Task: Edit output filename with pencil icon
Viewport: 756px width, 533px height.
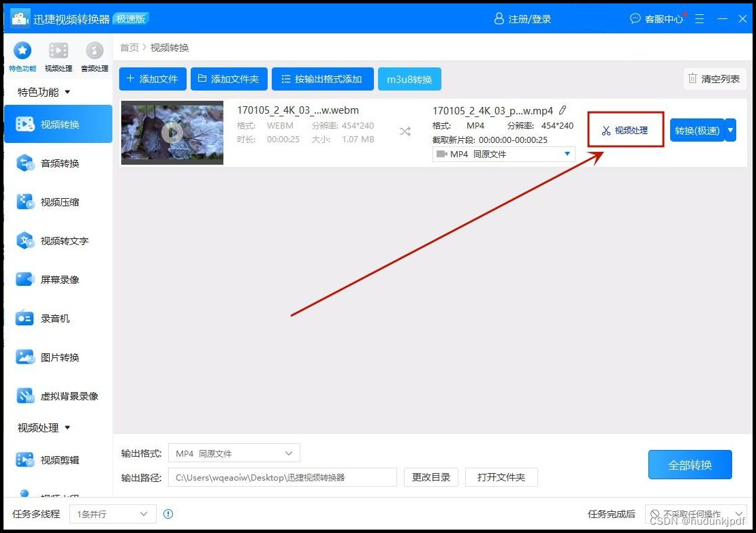Action: [x=563, y=110]
